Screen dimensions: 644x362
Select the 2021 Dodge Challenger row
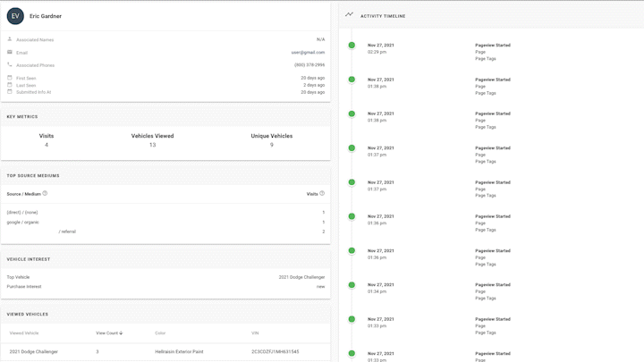click(165, 352)
